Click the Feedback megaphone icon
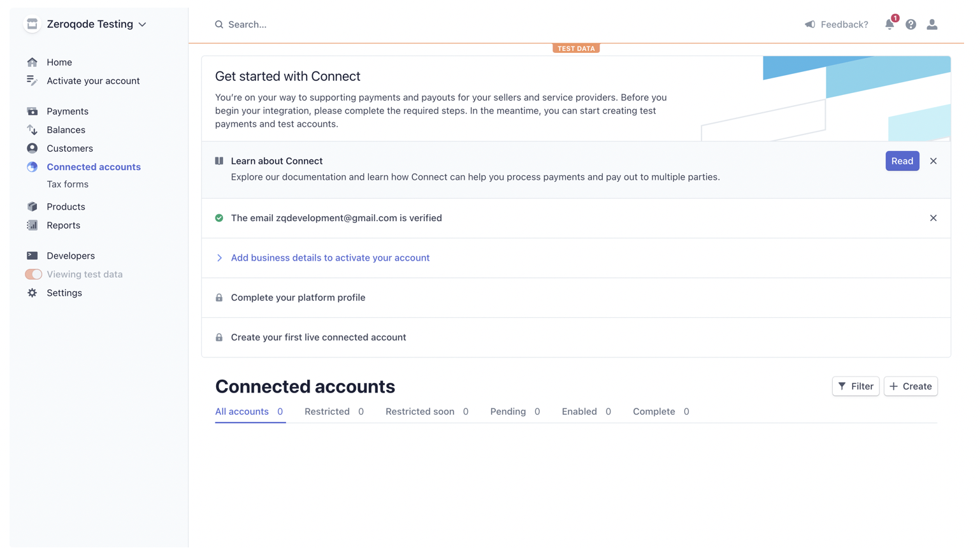The height and width of the screenshot is (548, 980). pos(810,24)
